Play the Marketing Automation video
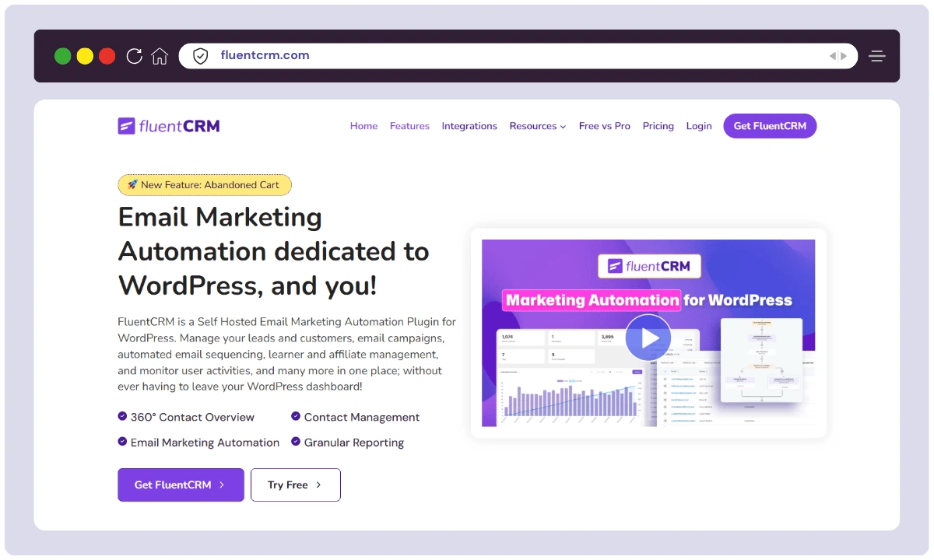Viewport: 934px width, 560px height. [x=648, y=338]
